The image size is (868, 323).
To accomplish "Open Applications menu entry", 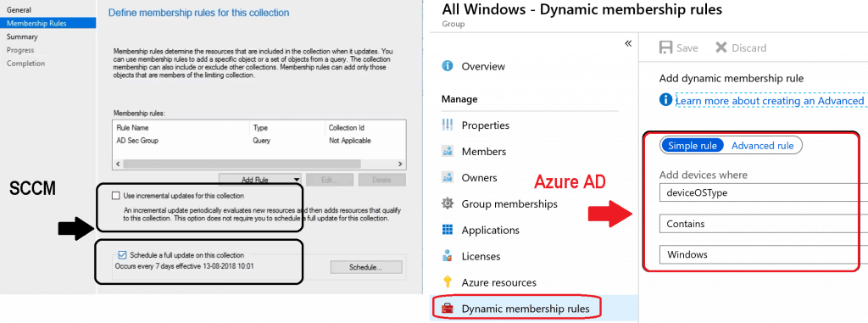I will [490, 230].
